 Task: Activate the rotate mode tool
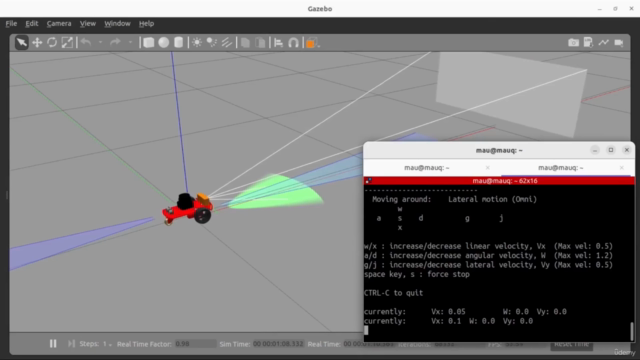click(52, 42)
